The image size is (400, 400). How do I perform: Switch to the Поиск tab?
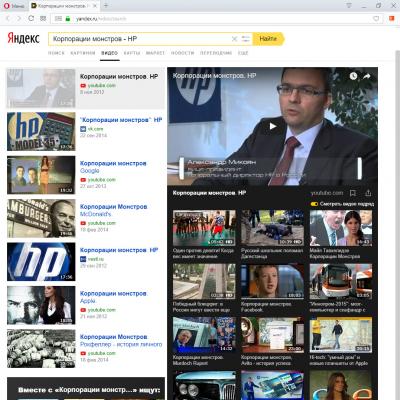coord(56,53)
